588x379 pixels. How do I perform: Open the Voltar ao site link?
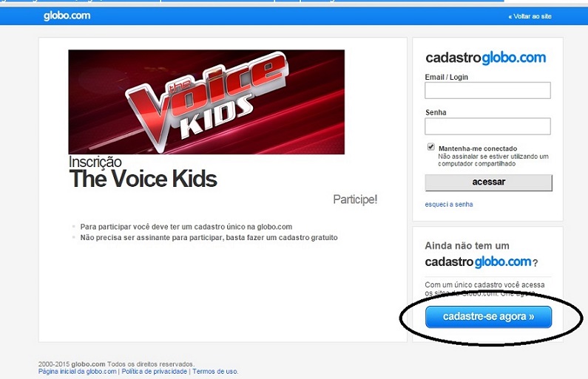(530, 16)
